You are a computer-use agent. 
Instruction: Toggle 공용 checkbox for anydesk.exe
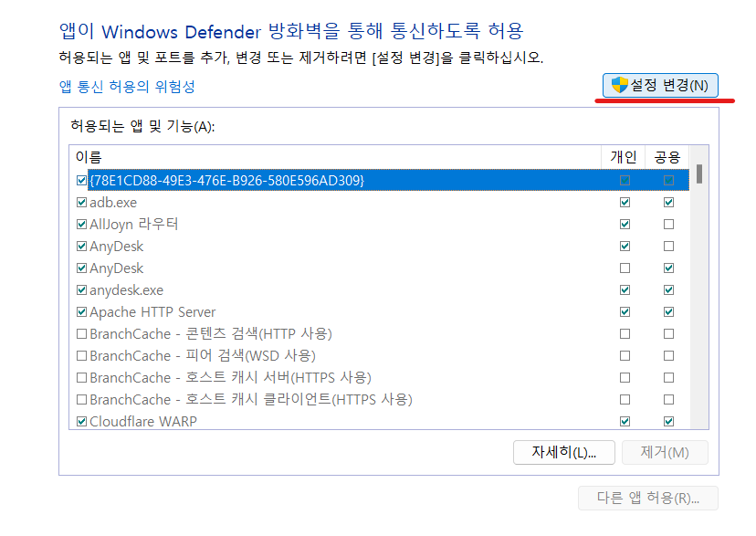(x=668, y=290)
